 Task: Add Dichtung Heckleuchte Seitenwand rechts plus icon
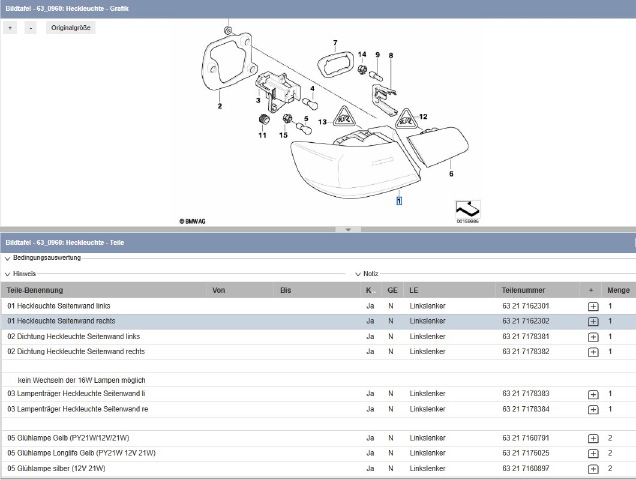click(x=593, y=352)
